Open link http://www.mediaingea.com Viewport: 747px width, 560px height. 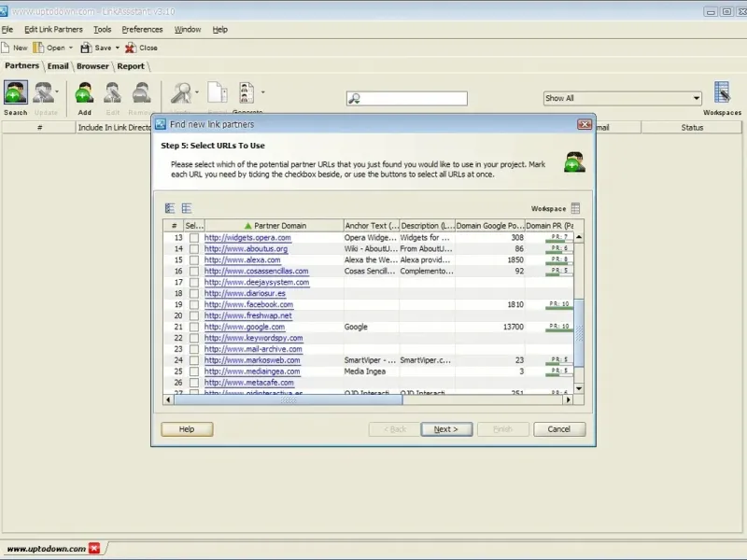tap(252, 371)
